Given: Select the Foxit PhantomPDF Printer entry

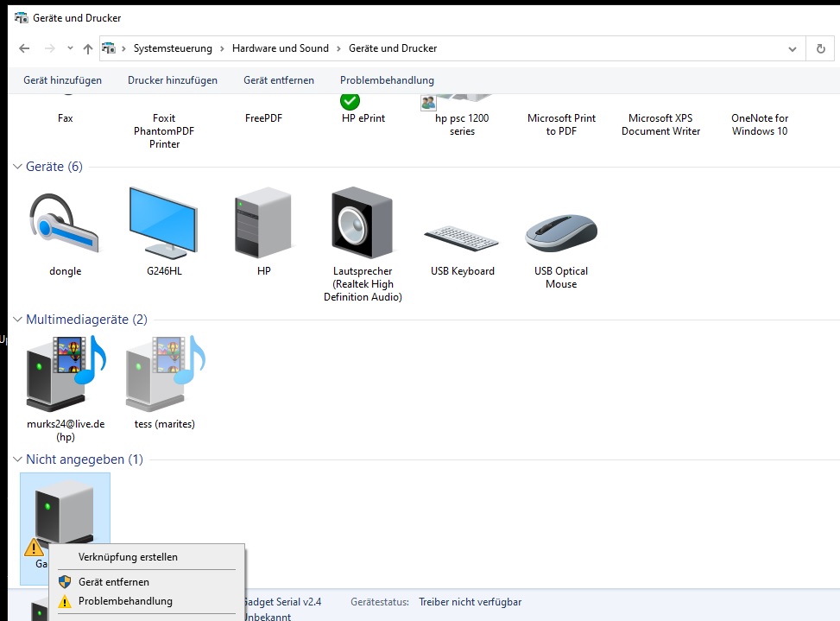Looking at the screenshot, I should (x=164, y=130).
